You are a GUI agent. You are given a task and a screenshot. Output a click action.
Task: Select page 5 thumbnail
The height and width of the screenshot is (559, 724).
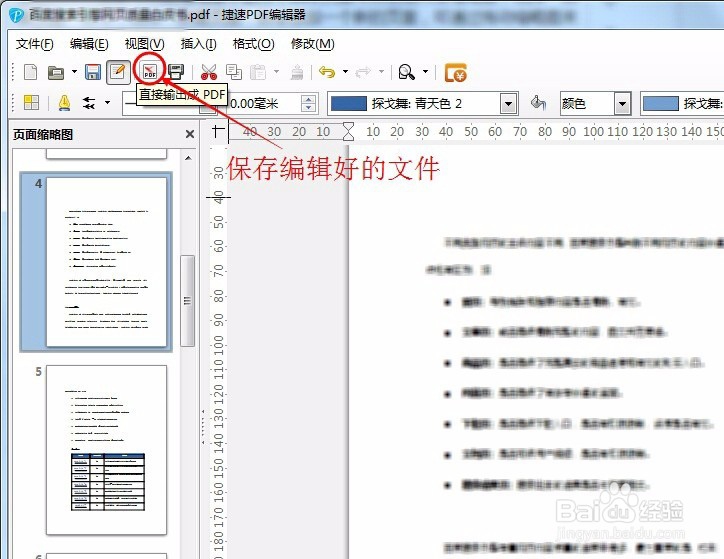(106, 450)
